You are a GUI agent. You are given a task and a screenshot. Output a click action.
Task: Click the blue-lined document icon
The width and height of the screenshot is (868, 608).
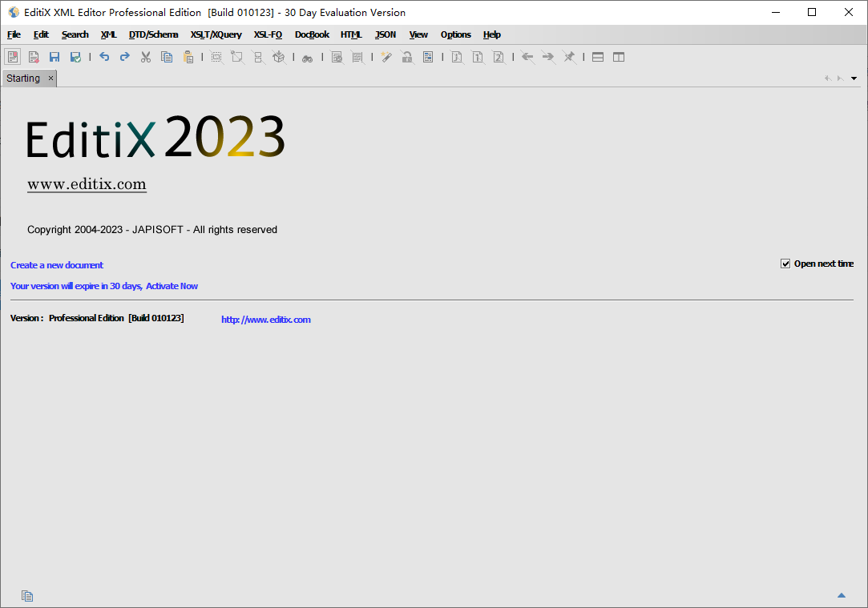[428, 57]
